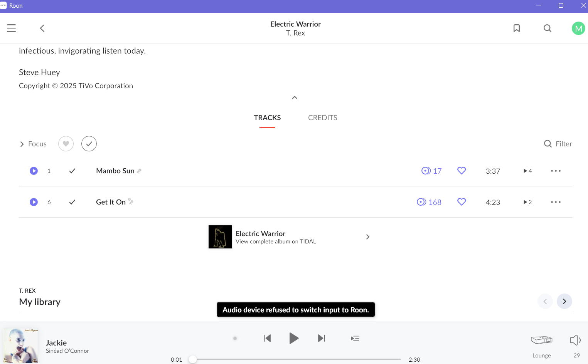Open the Jackie album art in player
The height and width of the screenshot is (364, 588).
click(x=21, y=346)
